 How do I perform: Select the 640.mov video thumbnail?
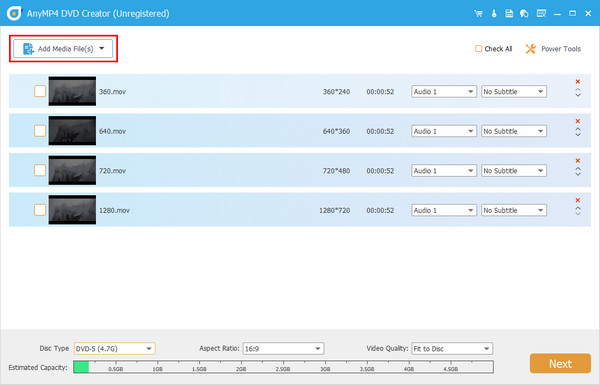point(72,131)
